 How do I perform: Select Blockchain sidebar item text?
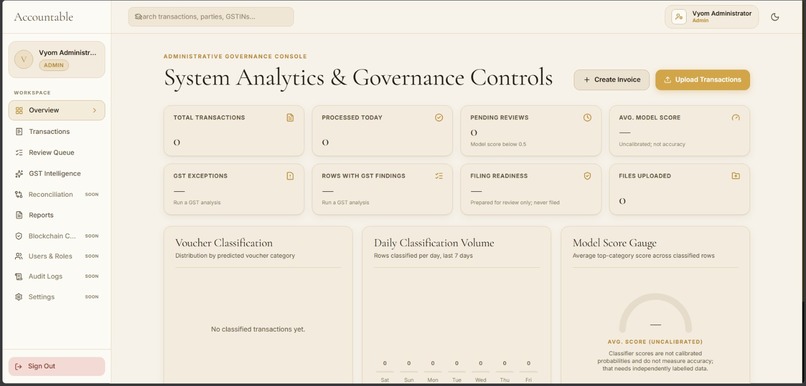click(52, 236)
